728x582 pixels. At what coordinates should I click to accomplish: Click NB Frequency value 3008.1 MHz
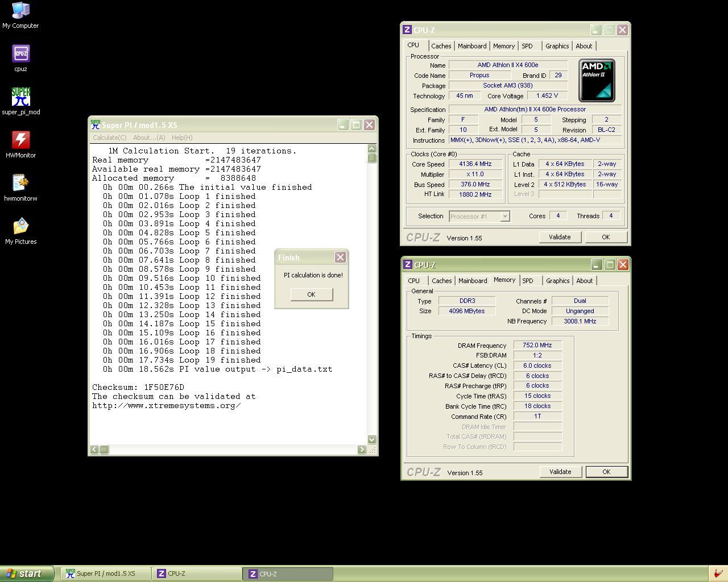[x=580, y=321]
